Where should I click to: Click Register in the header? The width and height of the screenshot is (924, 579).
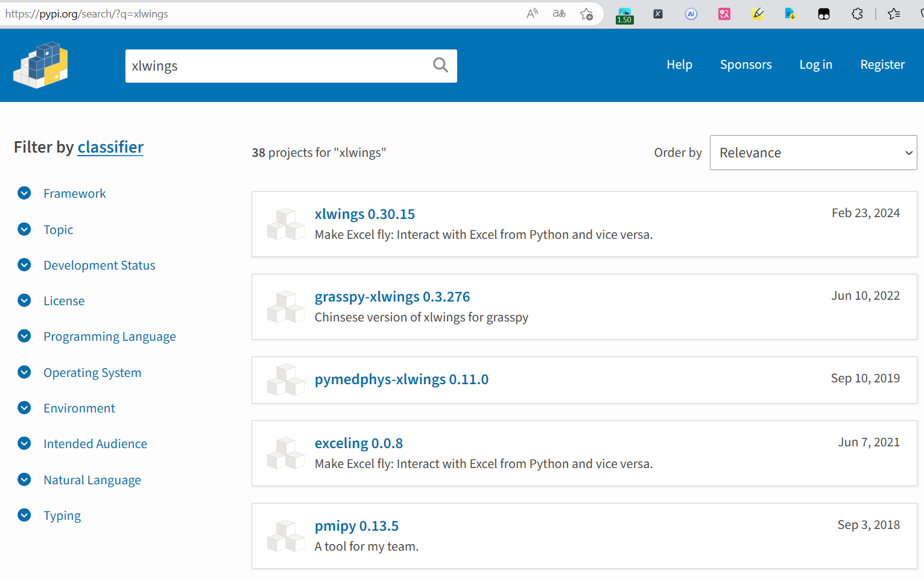[882, 65]
